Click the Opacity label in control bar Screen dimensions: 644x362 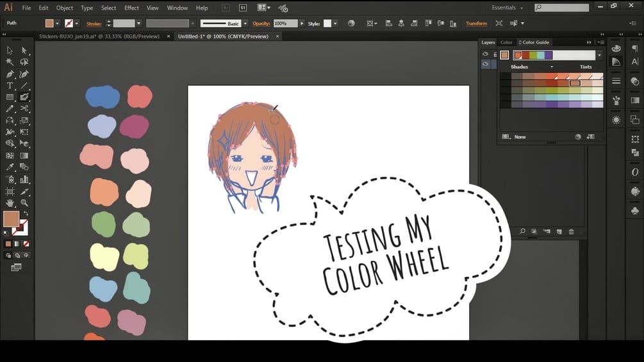(261, 24)
